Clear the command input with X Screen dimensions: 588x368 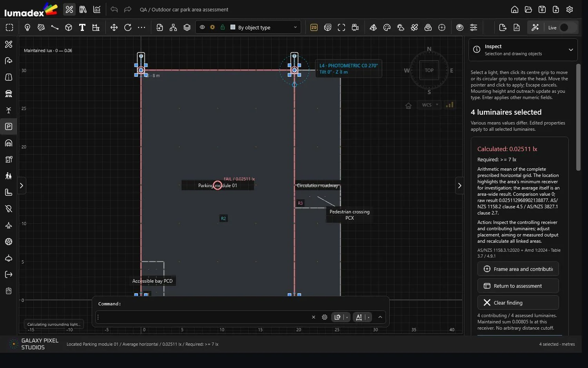tap(314, 317)
